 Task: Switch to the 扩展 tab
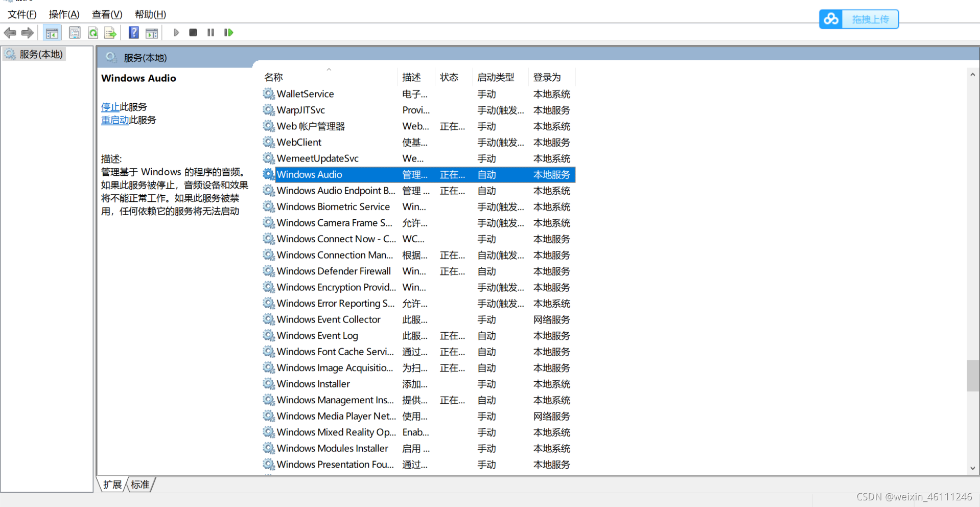112,485
